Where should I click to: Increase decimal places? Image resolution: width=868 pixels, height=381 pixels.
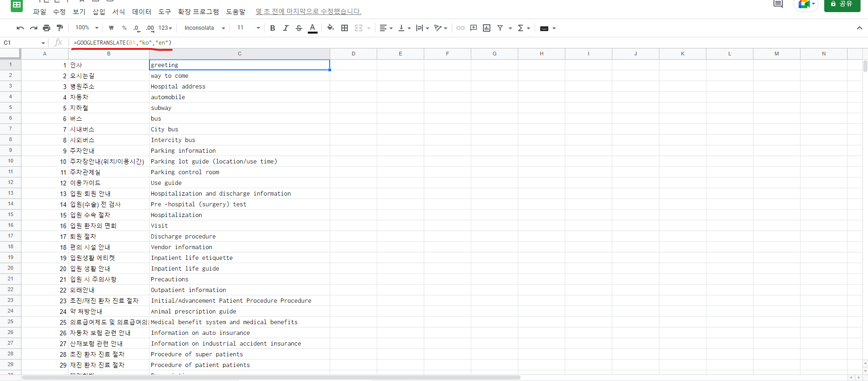pos(150,28)
